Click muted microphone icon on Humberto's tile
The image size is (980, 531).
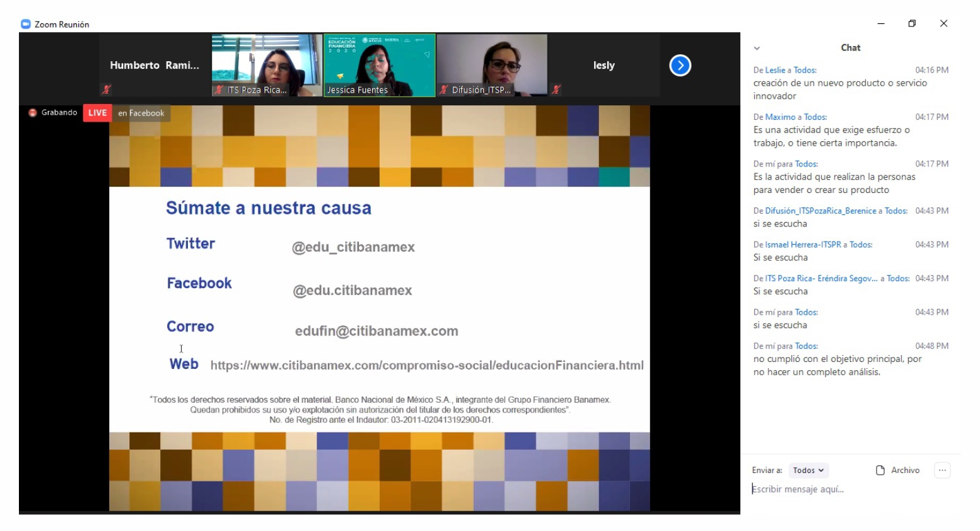tap(107, 90)
